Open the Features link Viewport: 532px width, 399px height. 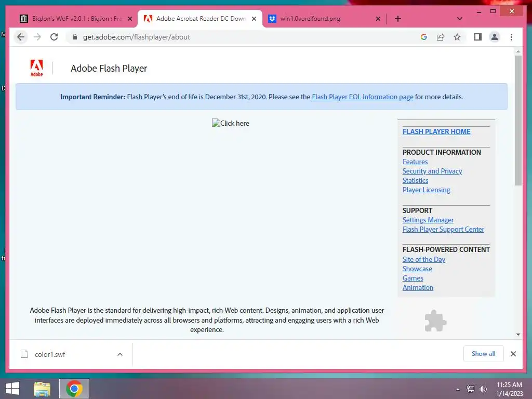click(415, 162)
